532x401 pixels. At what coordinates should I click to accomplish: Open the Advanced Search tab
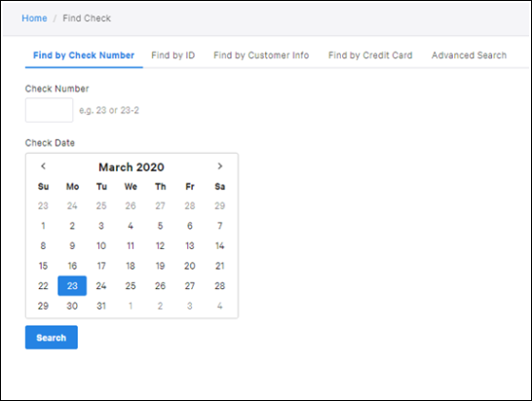469,55
